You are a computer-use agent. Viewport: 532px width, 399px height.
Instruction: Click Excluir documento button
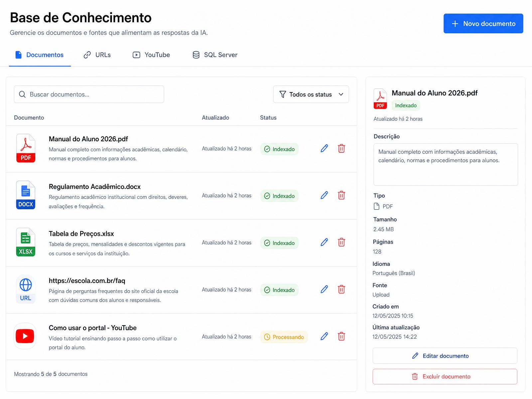point(445,376)
